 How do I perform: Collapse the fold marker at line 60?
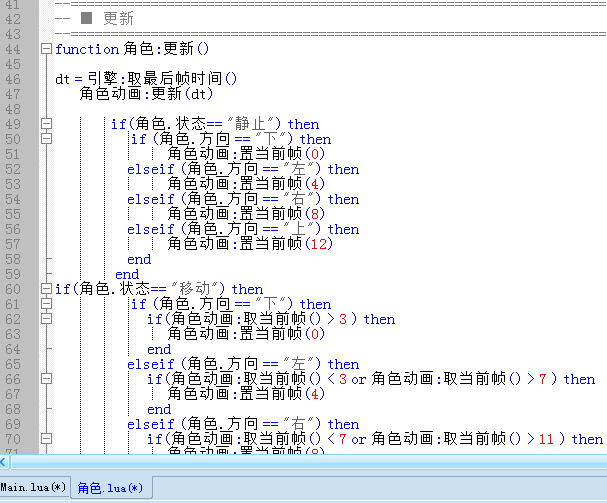pos(46,289)
